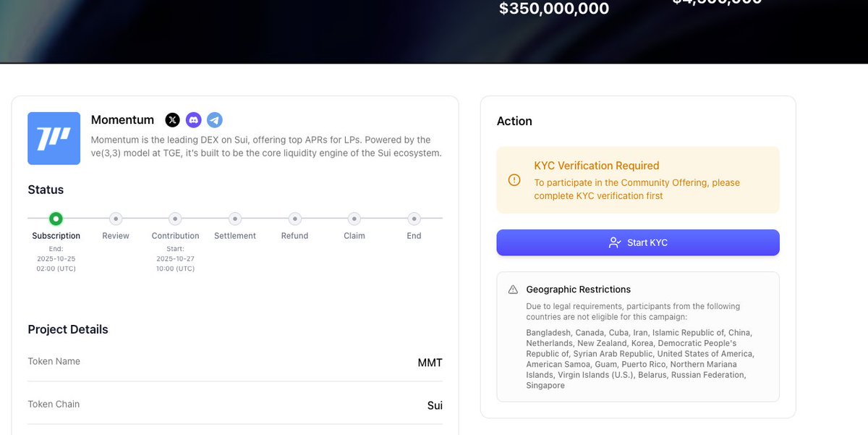Screen dimensions: 868x435
Task: Click the Momentum project title text
Action: point(122,120)
